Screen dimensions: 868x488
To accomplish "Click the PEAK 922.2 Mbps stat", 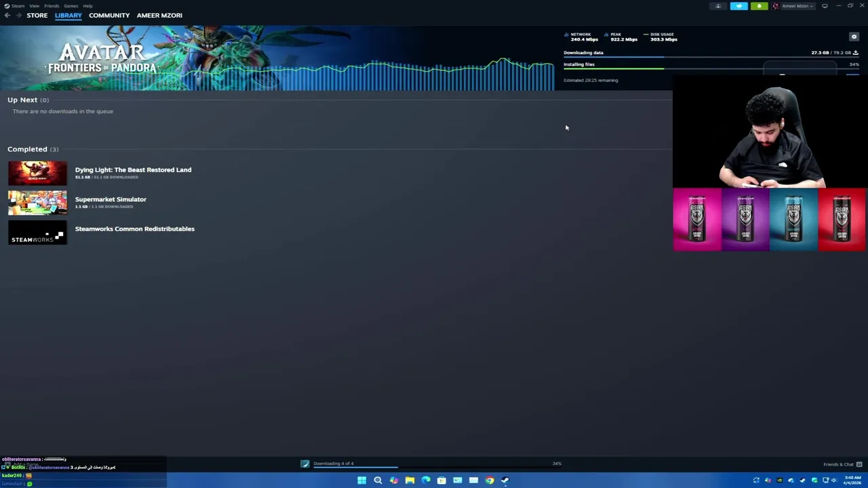I will (620, 37).
